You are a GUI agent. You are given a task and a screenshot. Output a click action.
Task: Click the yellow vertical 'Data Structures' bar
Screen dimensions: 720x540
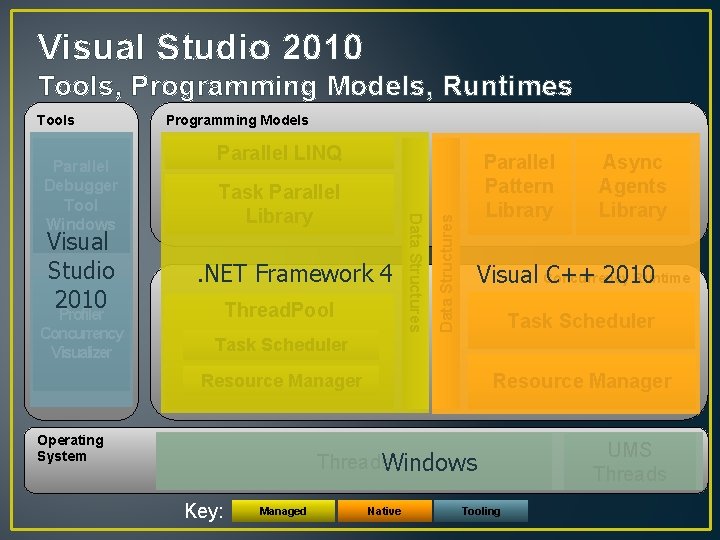pyautogui.click(x=415, y=273)
